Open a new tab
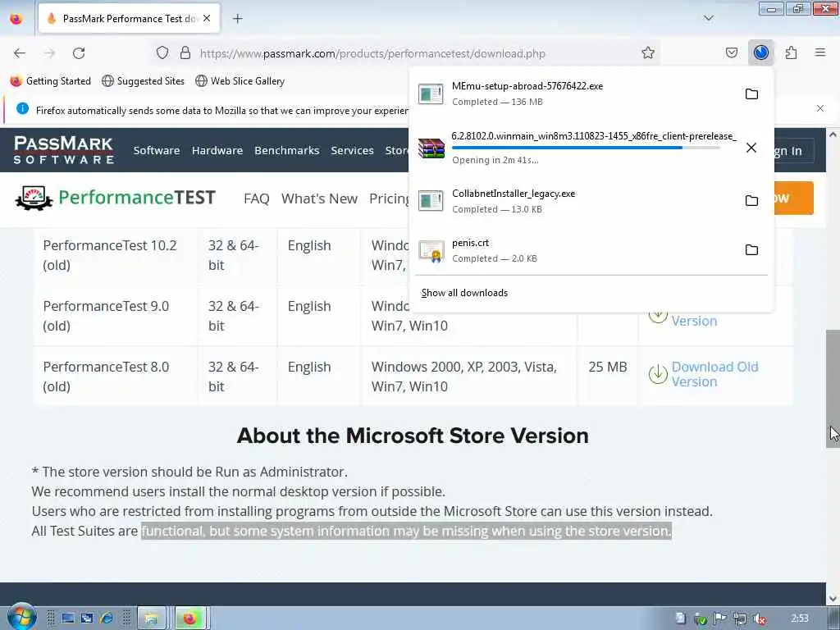Viewport: 840px width, 630px height. tap(238, 19)
